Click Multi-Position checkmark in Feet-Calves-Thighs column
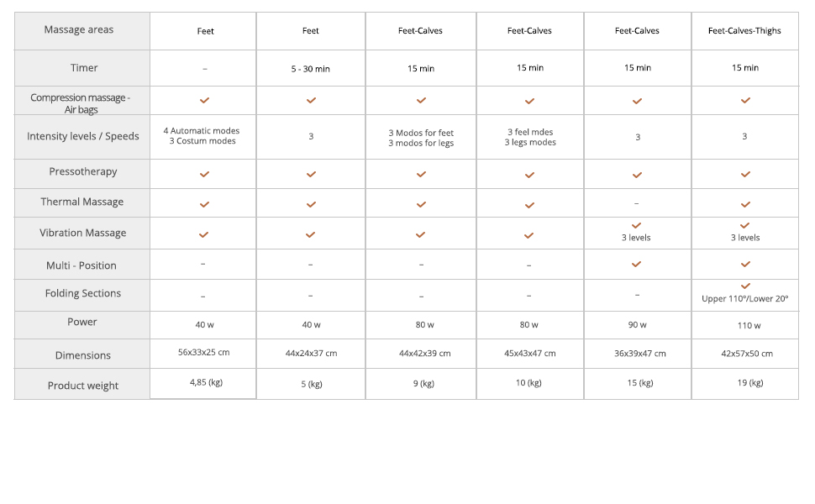This screenshot has height=504, width=815. [x=745, y=264]
